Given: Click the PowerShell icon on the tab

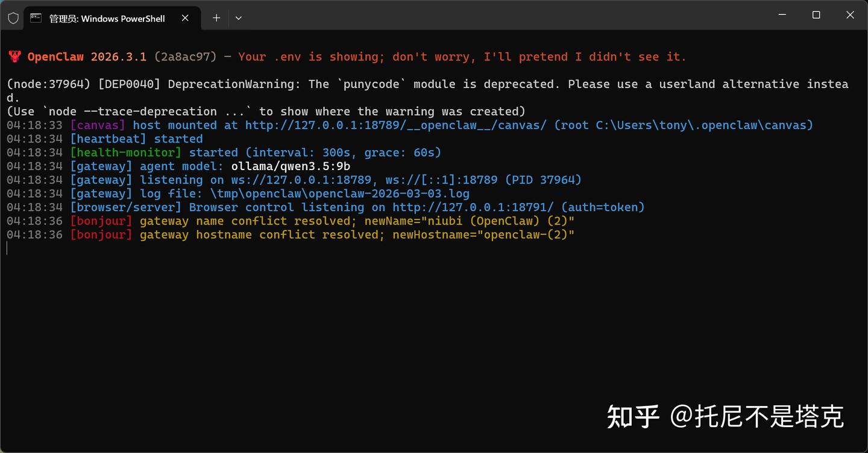Looking at the screenshot, I should [36, 18].
